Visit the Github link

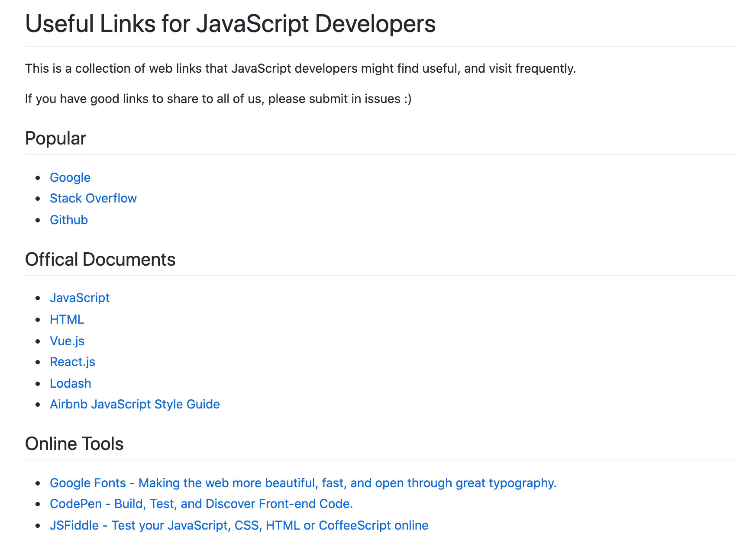[x=68, y=220]
